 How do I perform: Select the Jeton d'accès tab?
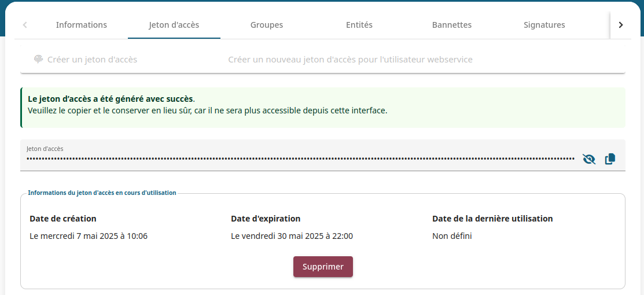point(174,25)
